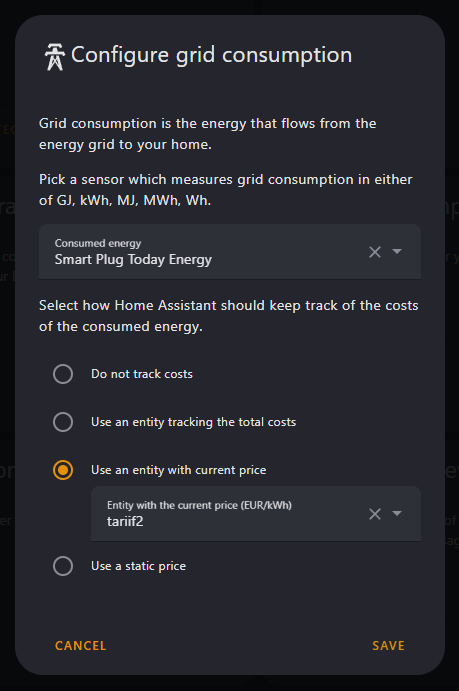Click the CANCEL button

click(81, 646)
